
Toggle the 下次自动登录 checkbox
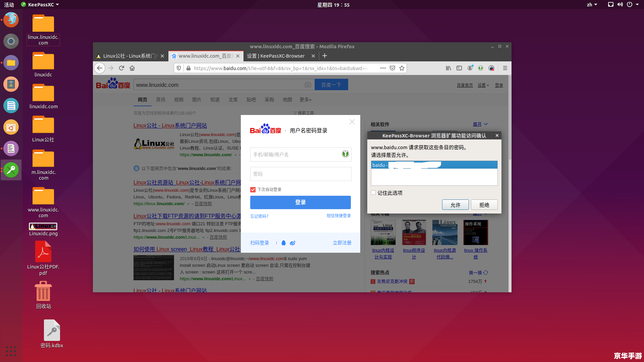(x=253, y=190)
